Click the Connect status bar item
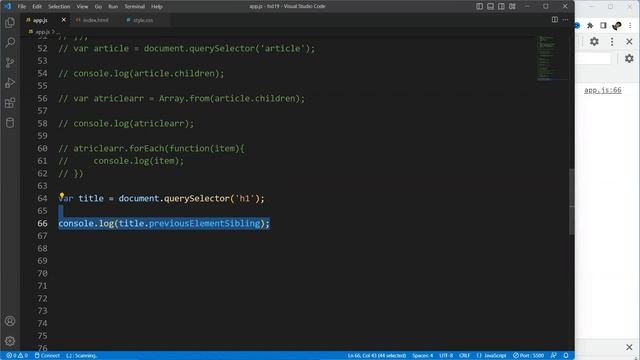The height and width of the screenshot is (360, 640). 47,356
